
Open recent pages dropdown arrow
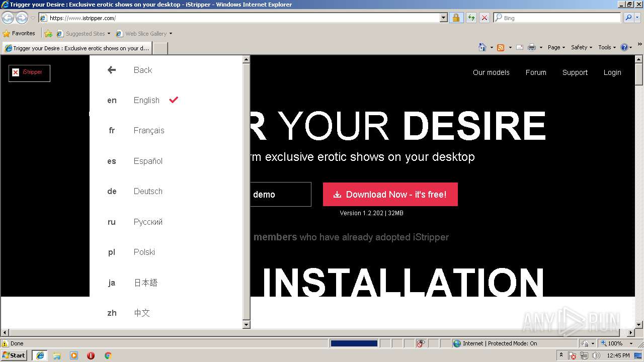pos(33,18)
